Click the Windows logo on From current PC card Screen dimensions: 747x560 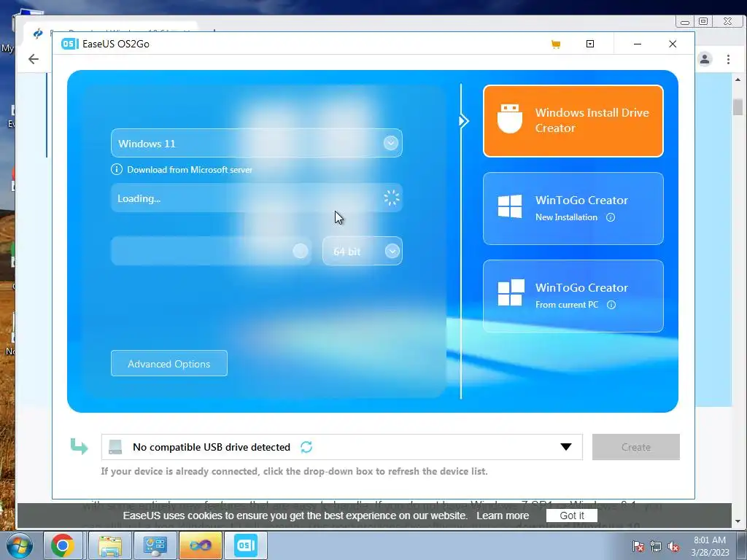click(x=511, y=292)
